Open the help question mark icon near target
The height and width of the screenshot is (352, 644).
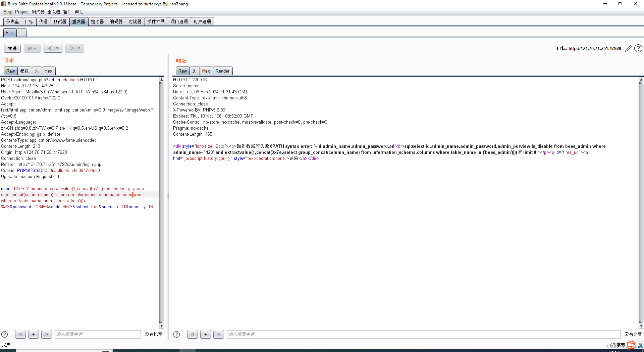coord(638,48)
